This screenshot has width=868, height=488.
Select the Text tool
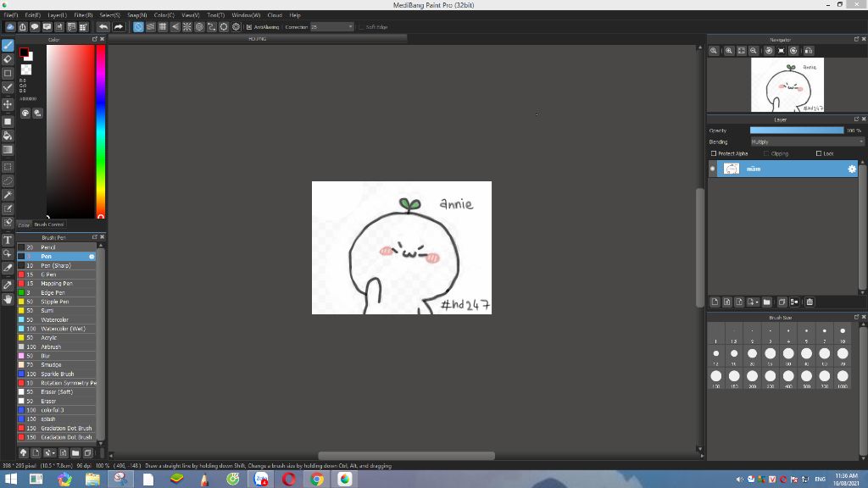click(8, 240)
